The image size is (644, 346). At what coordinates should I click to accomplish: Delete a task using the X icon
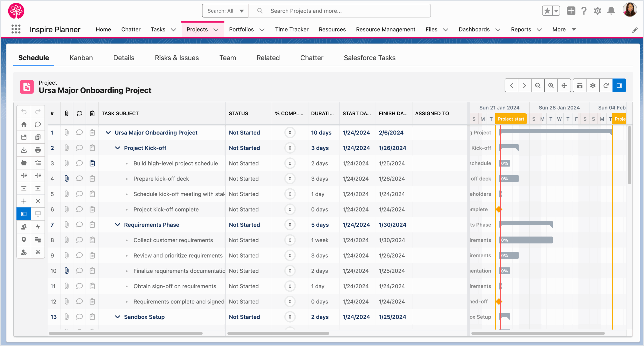[38, 201]
